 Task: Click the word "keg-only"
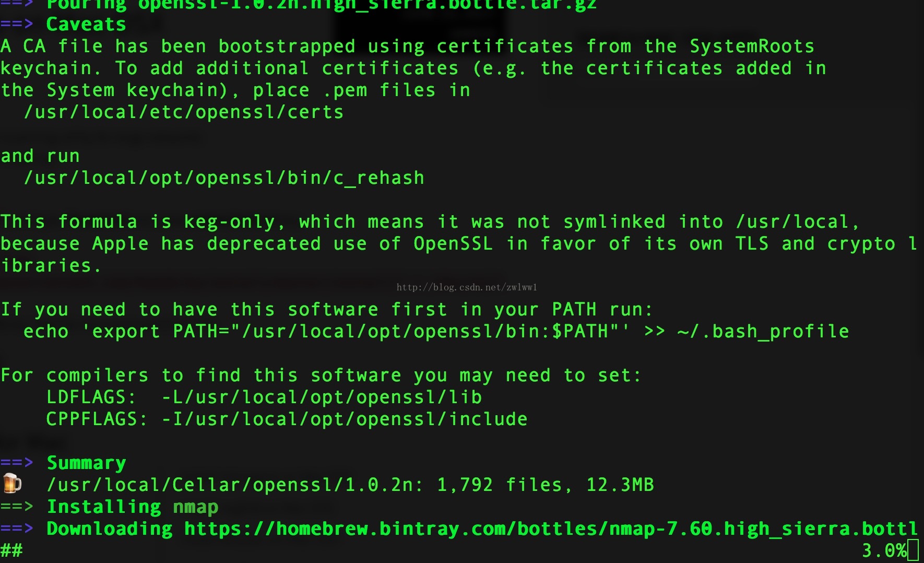[229, 222]
